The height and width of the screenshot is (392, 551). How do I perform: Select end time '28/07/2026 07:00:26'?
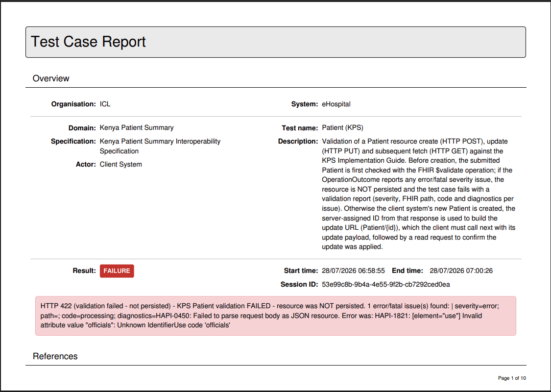[x=461, y=270]
